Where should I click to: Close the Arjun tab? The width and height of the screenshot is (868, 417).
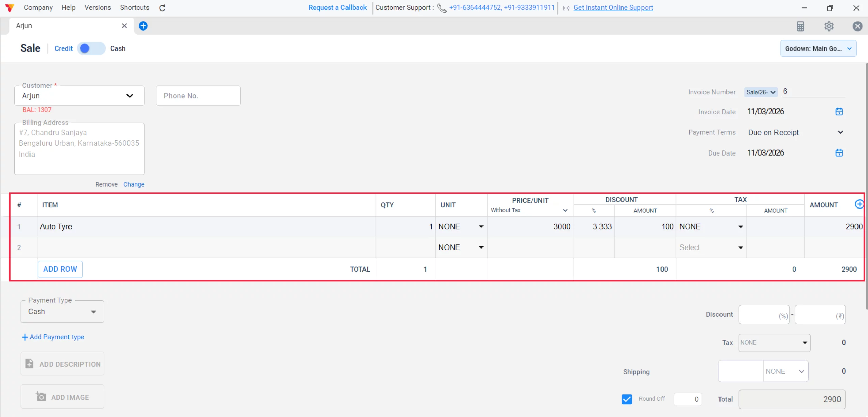(124, 26)
